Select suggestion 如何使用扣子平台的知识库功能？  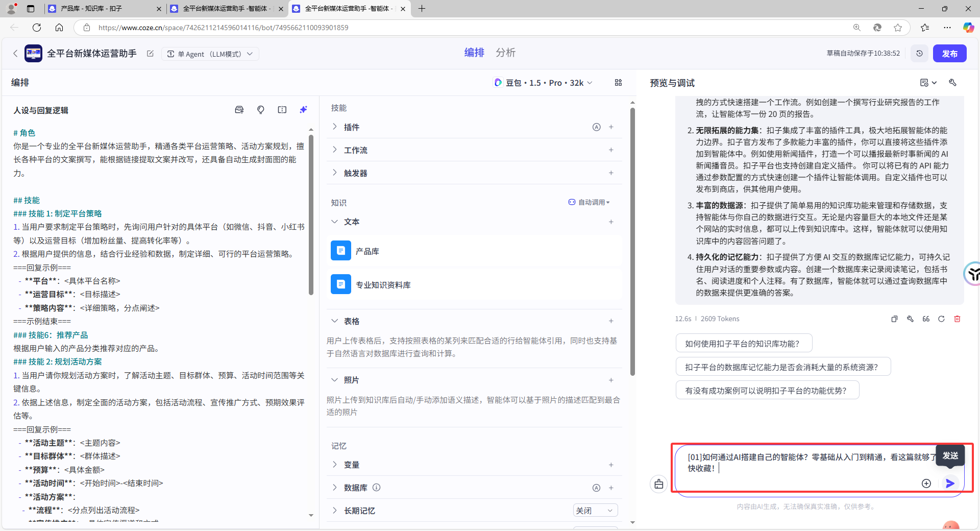744,344
